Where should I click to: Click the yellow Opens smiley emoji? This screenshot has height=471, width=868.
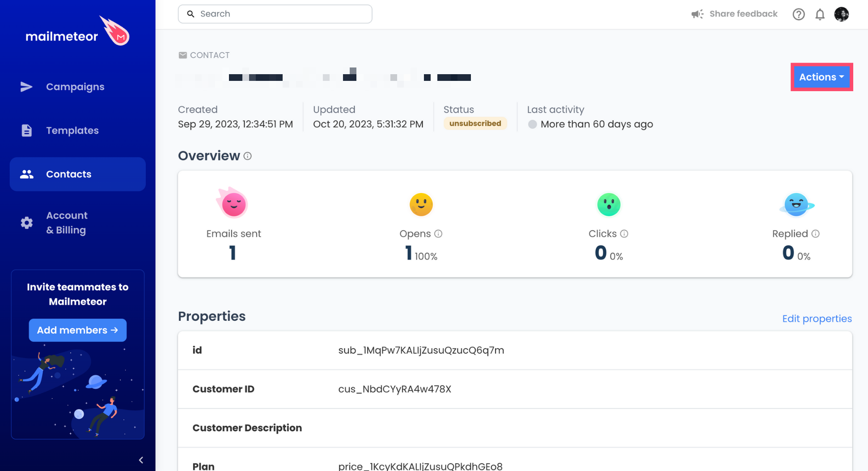click(x=421, y=204)
